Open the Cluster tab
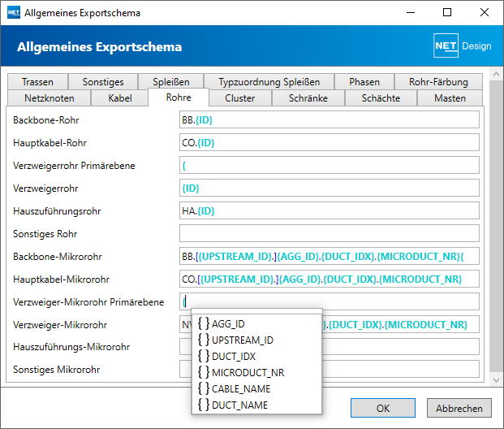Screen dimensions: 504x429 (239, 97)
